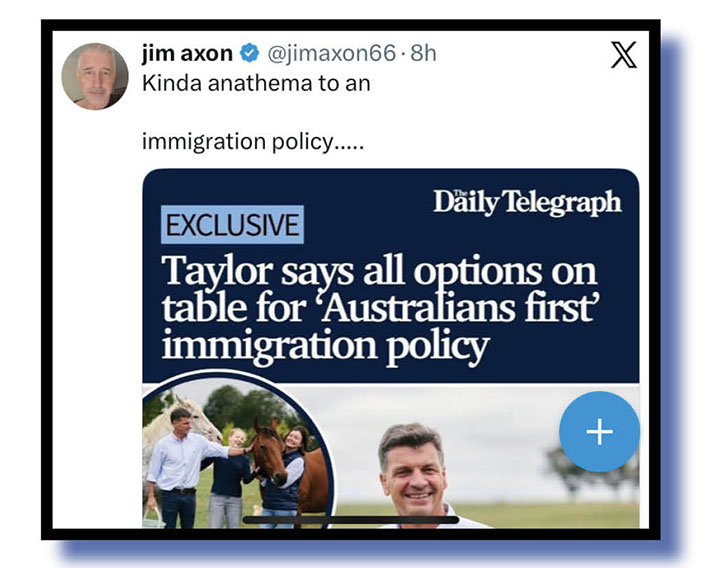
Task: Click the brown horse's head in inset
Action: [269, 452]
